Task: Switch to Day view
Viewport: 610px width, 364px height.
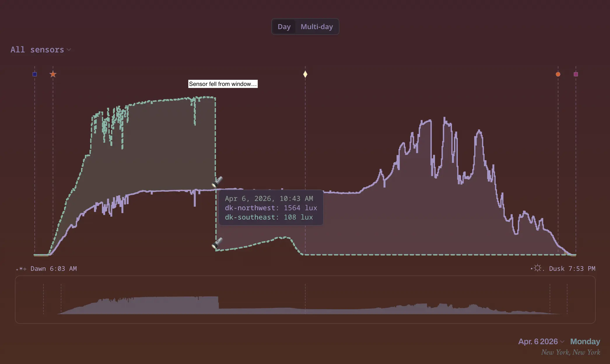Action: [x=284, y=27]
